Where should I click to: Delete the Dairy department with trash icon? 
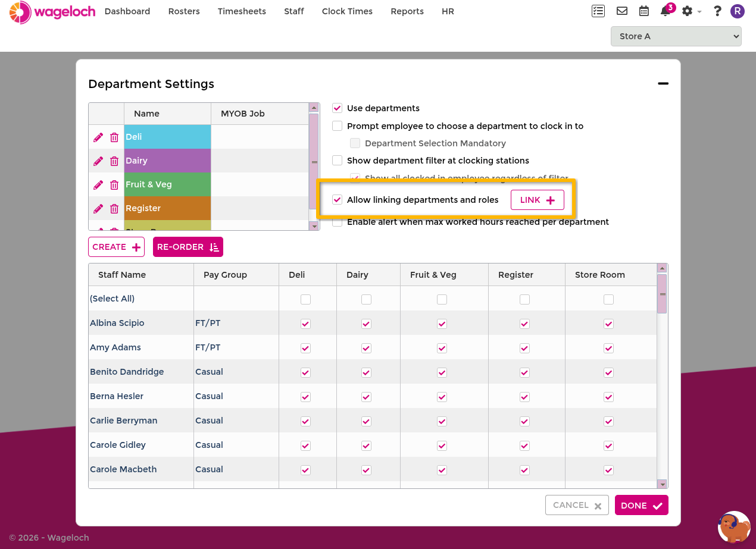(x=114, y=161)
